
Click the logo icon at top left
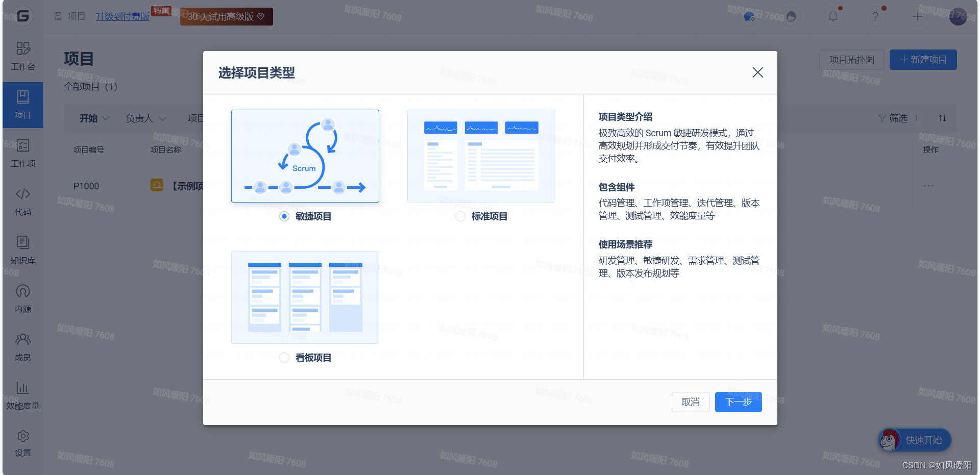tap(22, 16)
